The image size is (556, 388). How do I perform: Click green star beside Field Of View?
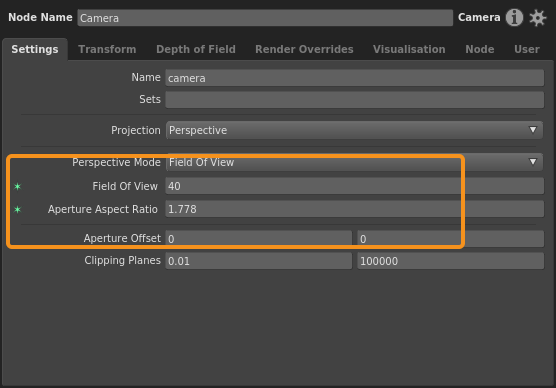click(17, 187)
